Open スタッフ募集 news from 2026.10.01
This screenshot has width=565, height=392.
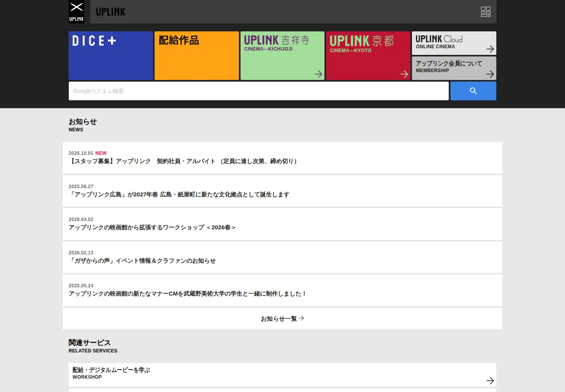282,158
